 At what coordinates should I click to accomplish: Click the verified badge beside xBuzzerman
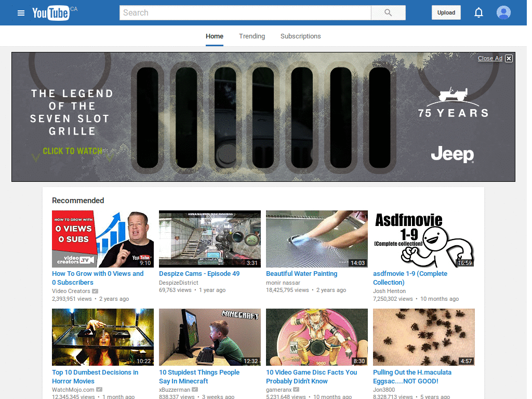(x=195, y=390)
